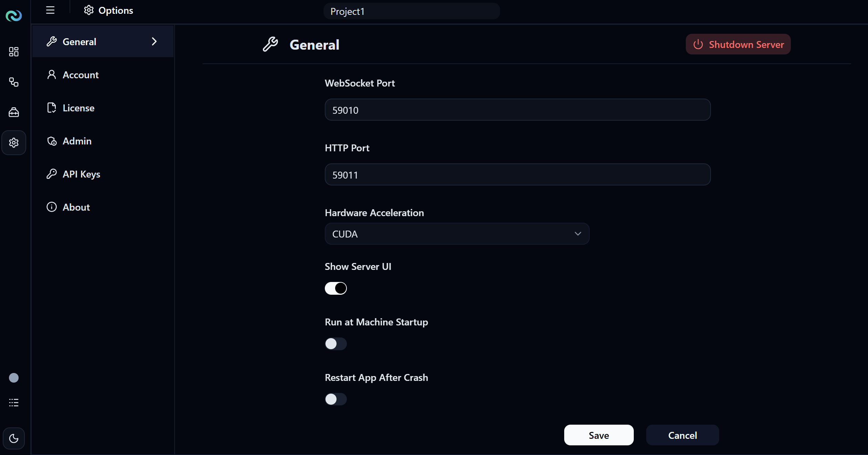
Task: Open the dashboard grid icon in sidebar
Action: (14, 52)
